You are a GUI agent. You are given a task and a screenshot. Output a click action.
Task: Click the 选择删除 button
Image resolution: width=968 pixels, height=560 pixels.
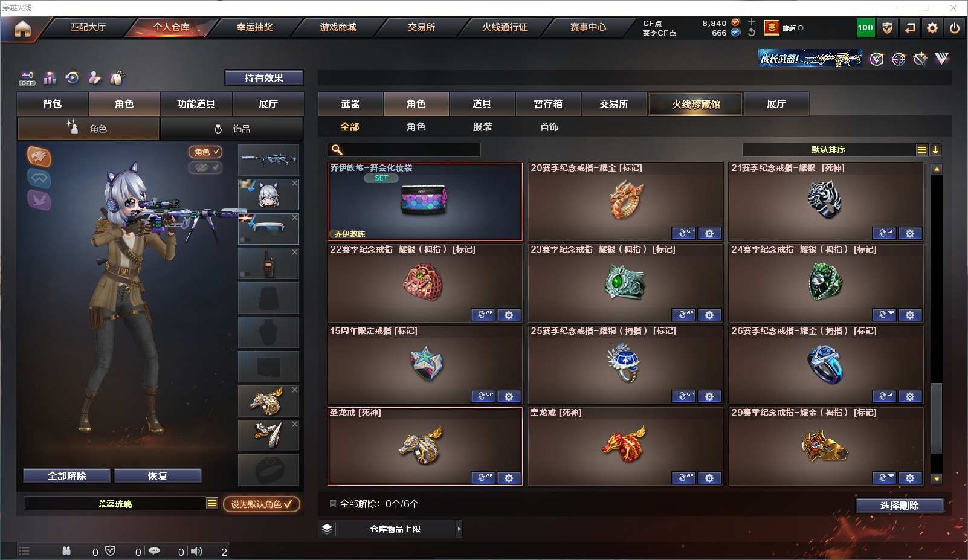pos(899,506)
